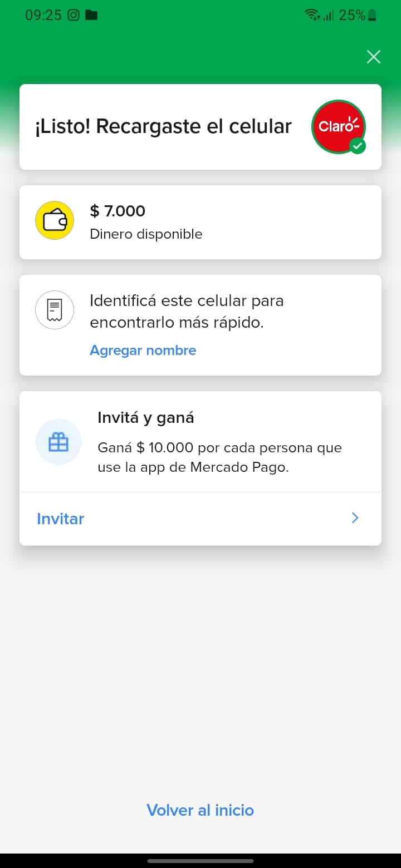
Task: Tap the Agregar nombre link
Action: tap(143, 350)
